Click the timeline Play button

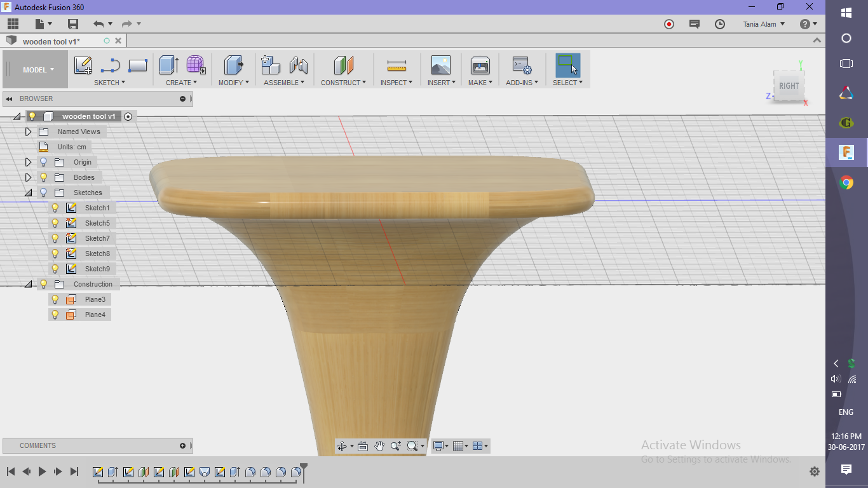coord(42,471)
